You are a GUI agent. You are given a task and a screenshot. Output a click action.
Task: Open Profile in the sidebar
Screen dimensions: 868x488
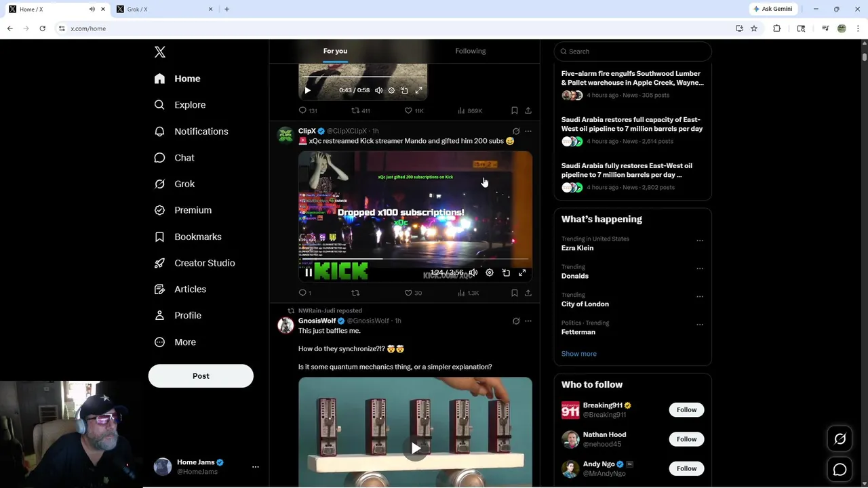coord(177,315)
